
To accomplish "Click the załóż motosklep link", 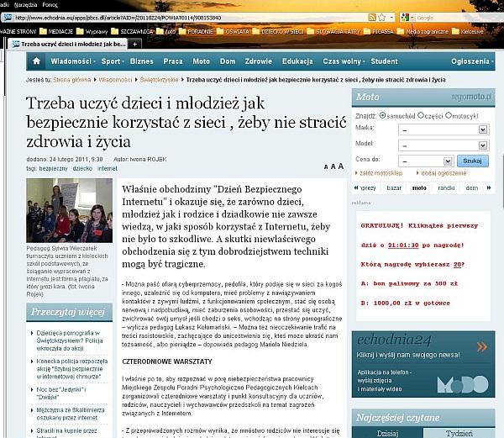I will [x=381, y=173].
